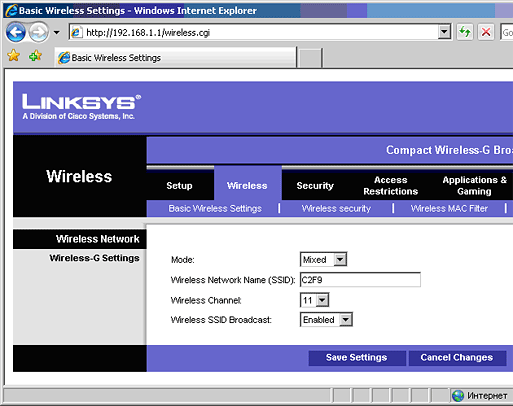This screenshot has width=513, height=406.
Task: Click the Linksys logo
Action: [x=81, y=107]
